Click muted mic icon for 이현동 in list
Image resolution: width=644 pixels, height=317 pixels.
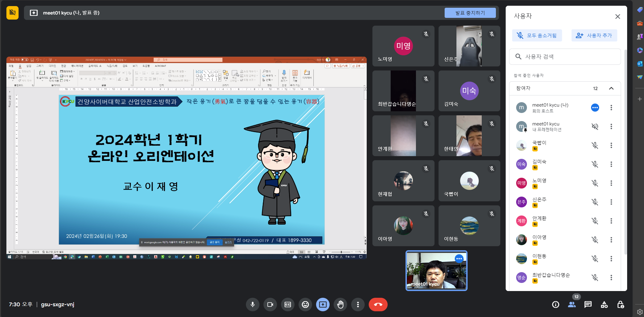tap(595, 259)
